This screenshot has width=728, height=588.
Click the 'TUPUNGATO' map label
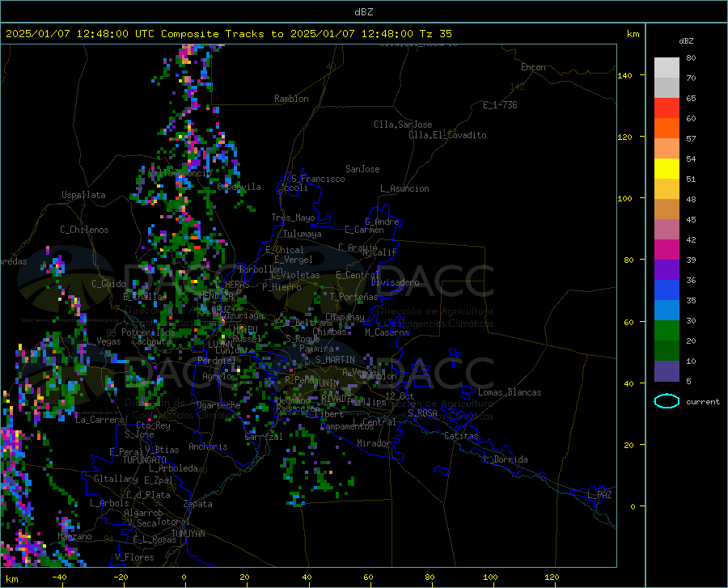(145, 460)
